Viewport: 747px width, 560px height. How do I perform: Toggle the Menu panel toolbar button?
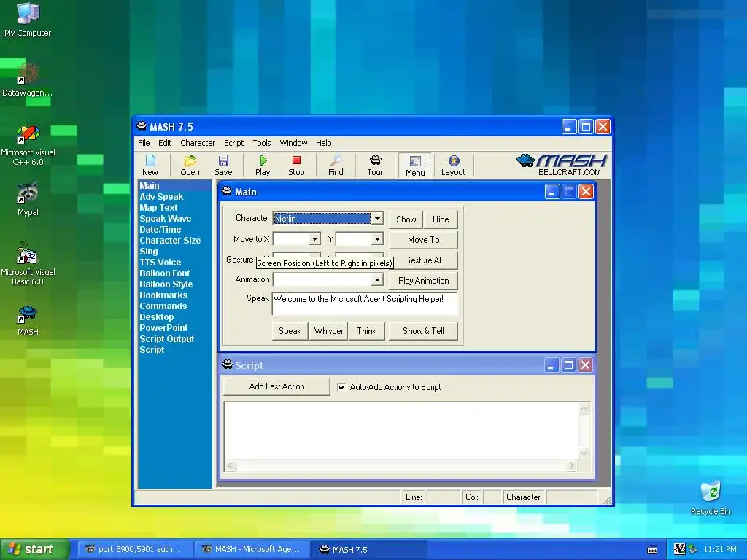[415, 166]
